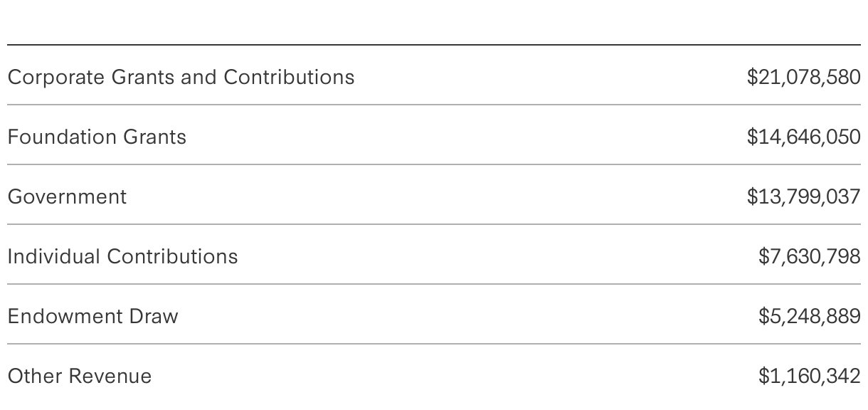Screen dimensions: 868x410
Task: Select the $21,078,580 amount
Action: (803, 77)
